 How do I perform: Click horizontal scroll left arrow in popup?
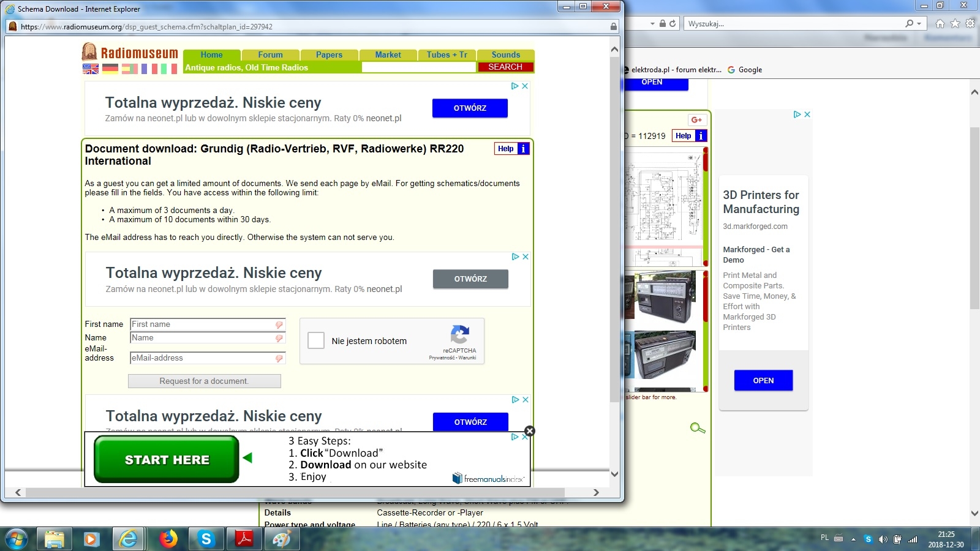tap(18, 492)
